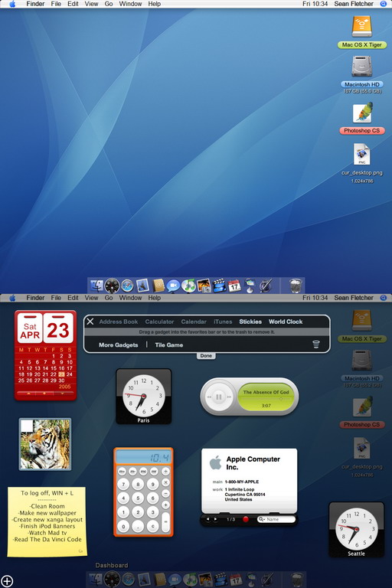Open the Trash in the upper dock
The image size is (392, 588).
pos(296,286)
